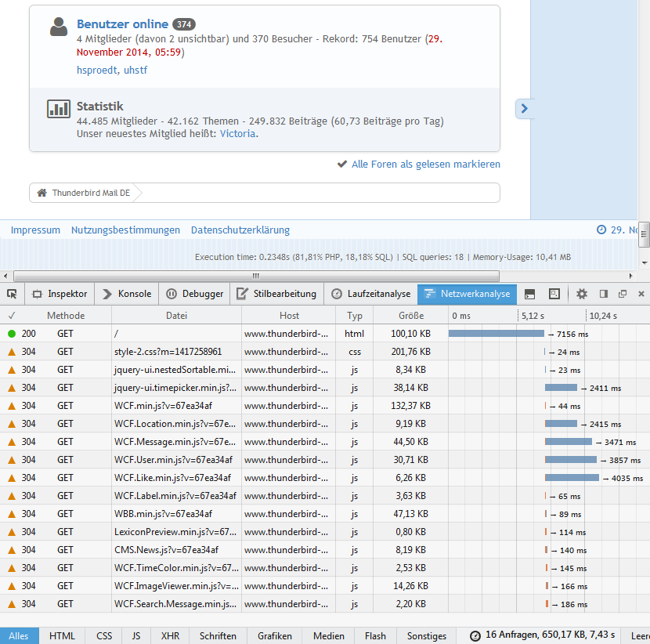650x644 pixels.
Task: Click the horizontal page scrollbar thumb
Action: 256,276
